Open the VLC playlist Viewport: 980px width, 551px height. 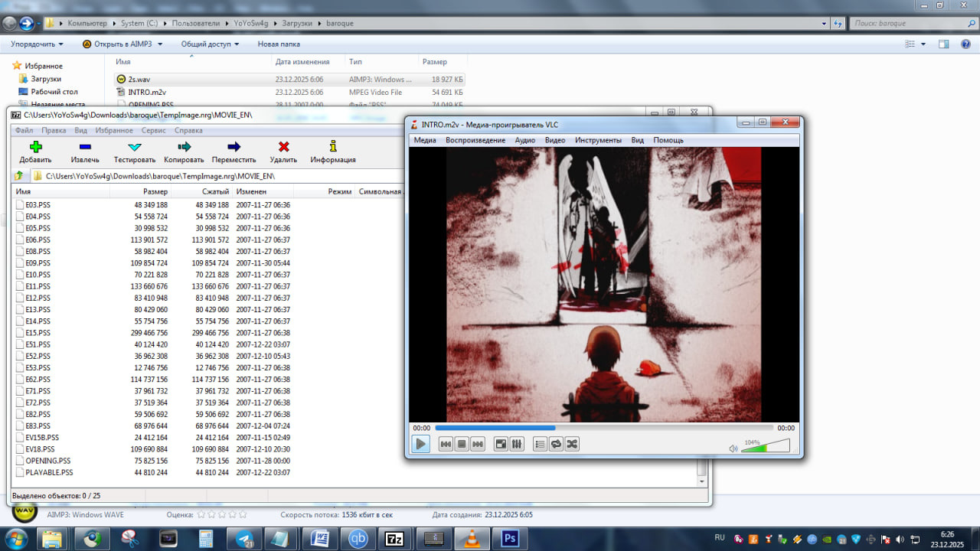pyautogui.click(x=540, y=444)
